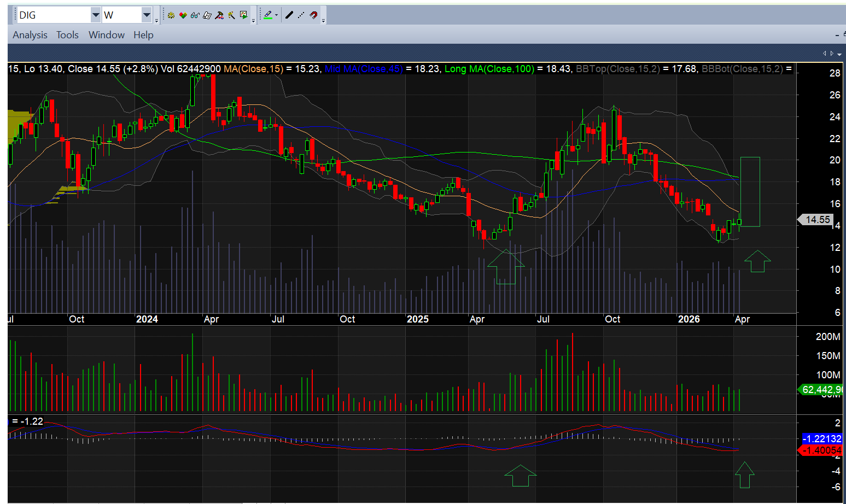Click the green line color pen swatch
The width and height of the screenshot is (846, 504).
pos(267,15)
